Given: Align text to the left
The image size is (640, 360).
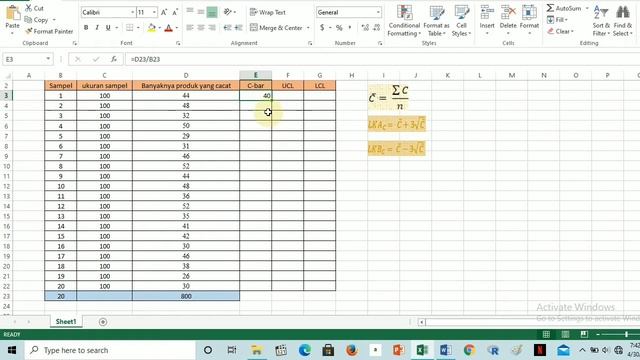Looking at the screenshot, I should [x=190, y=28].
